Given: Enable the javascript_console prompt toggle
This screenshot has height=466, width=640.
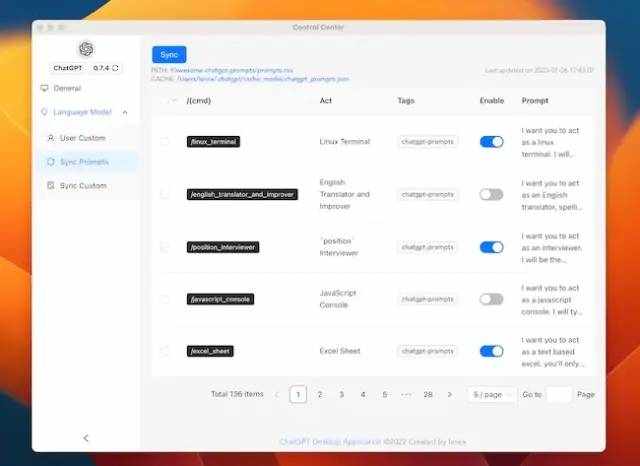Looking at the screenshot, I should pos(491,299).
